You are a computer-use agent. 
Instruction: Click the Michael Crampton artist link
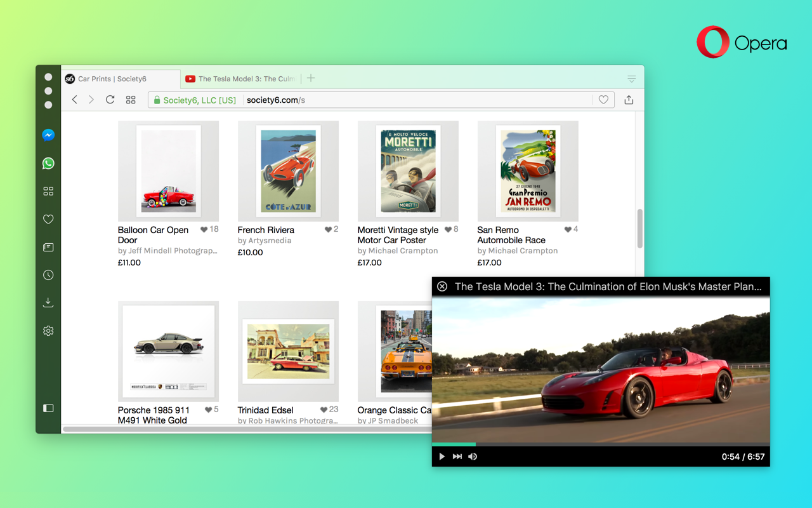tap(398, 250)
